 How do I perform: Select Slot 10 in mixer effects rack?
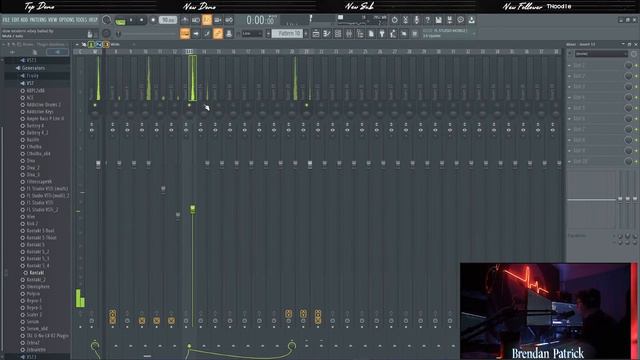tap(597, 162)
